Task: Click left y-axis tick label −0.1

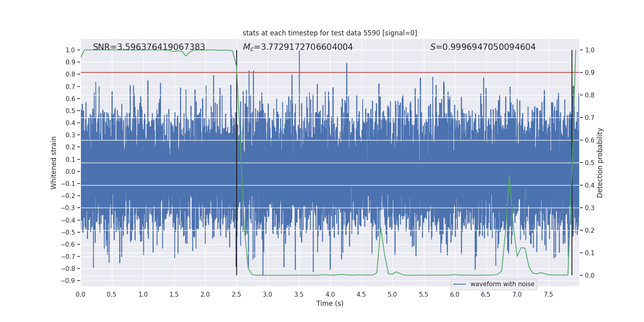Action: [x=68, y=184]
